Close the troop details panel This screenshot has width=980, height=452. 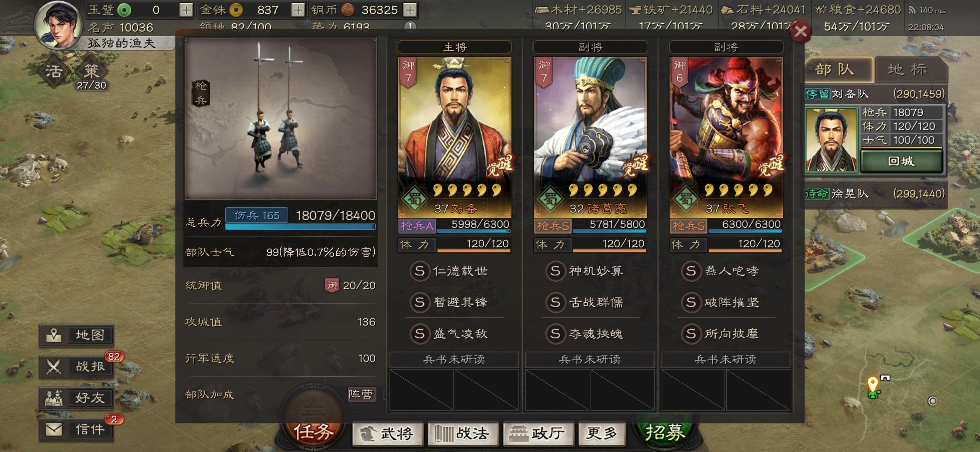tap(800, 32)
